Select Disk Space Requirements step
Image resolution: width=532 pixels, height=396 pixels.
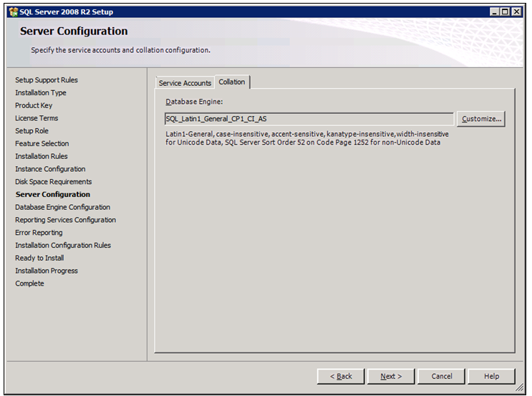click(x=54, y=182)
